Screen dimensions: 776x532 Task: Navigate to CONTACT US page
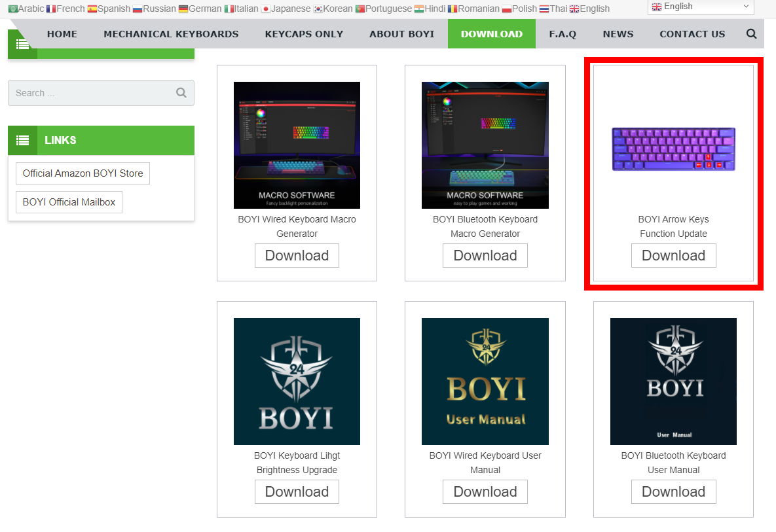tap(692, 34)
